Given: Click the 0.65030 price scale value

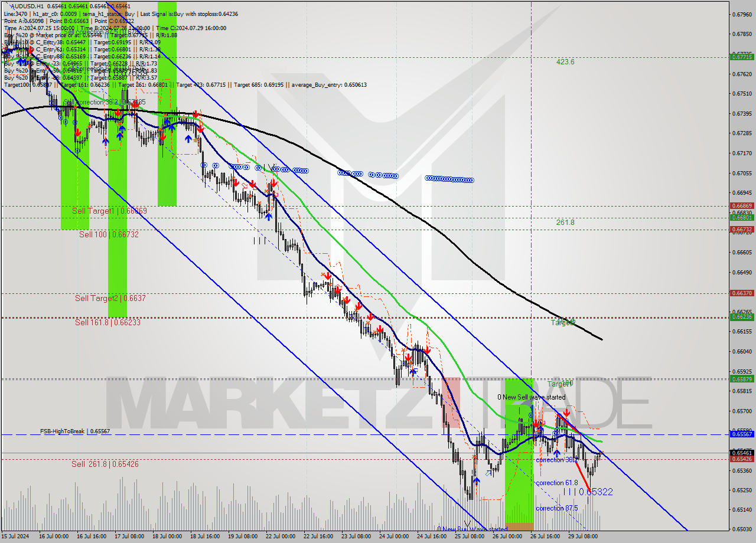Looking at the screenshot, I should click(742, 529).
